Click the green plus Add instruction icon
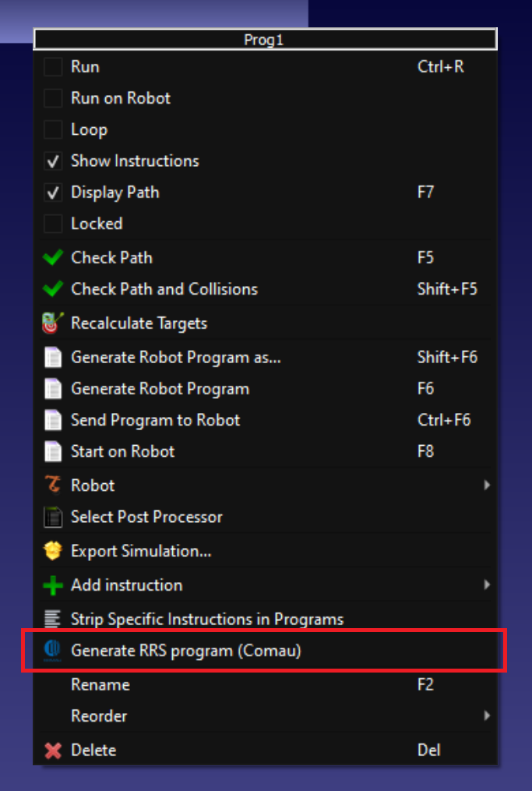 point(53,585)
